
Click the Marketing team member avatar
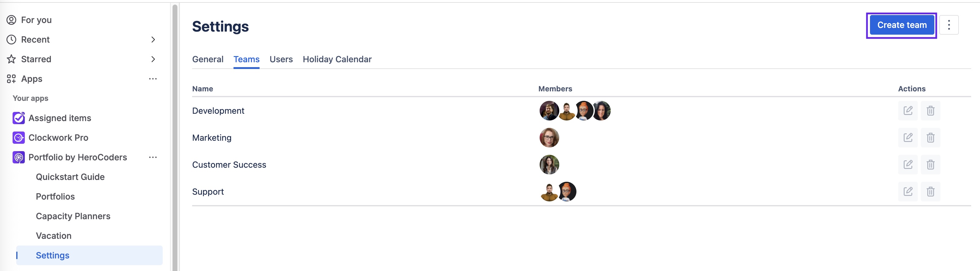coord(549,138)
